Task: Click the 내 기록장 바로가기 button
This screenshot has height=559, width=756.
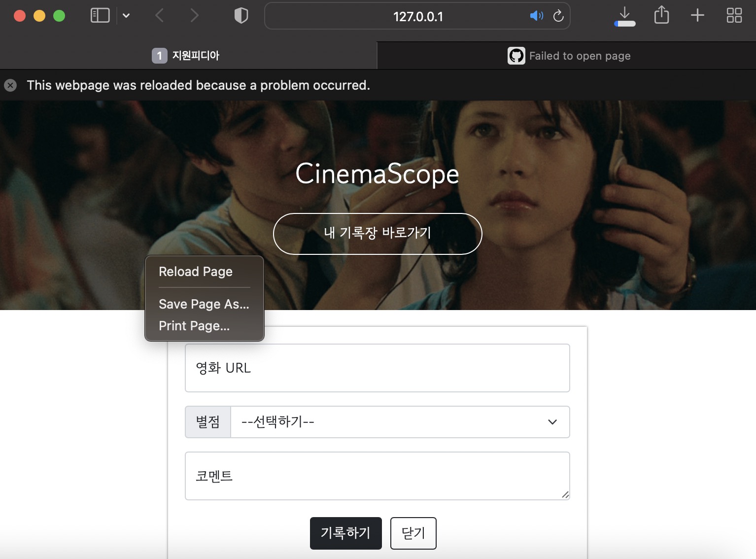Action: pos(378,234)
